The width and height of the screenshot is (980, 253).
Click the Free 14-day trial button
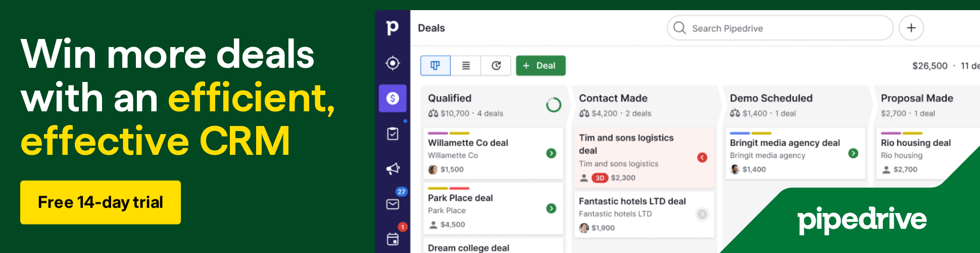[101, 202]
